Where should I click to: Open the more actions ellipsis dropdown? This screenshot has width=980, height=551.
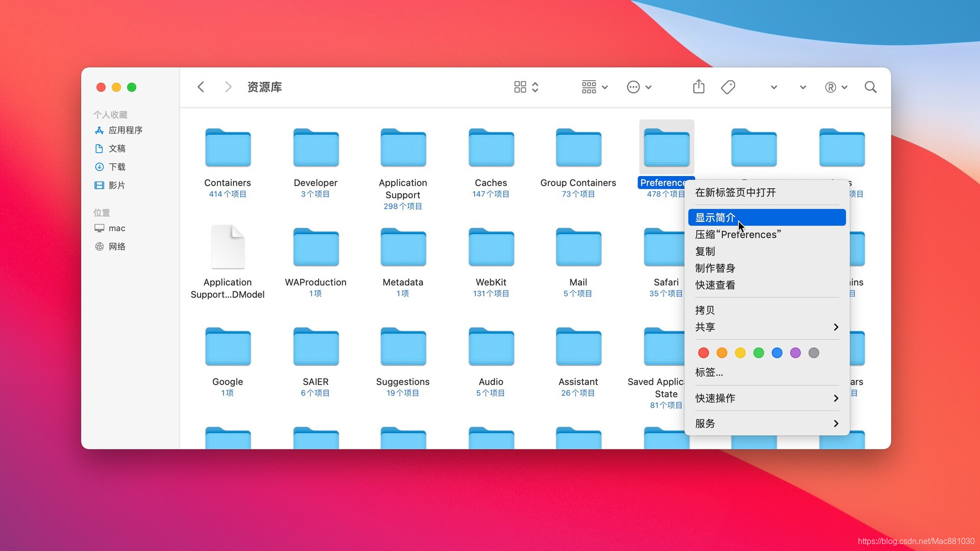(x=639, y=87)
